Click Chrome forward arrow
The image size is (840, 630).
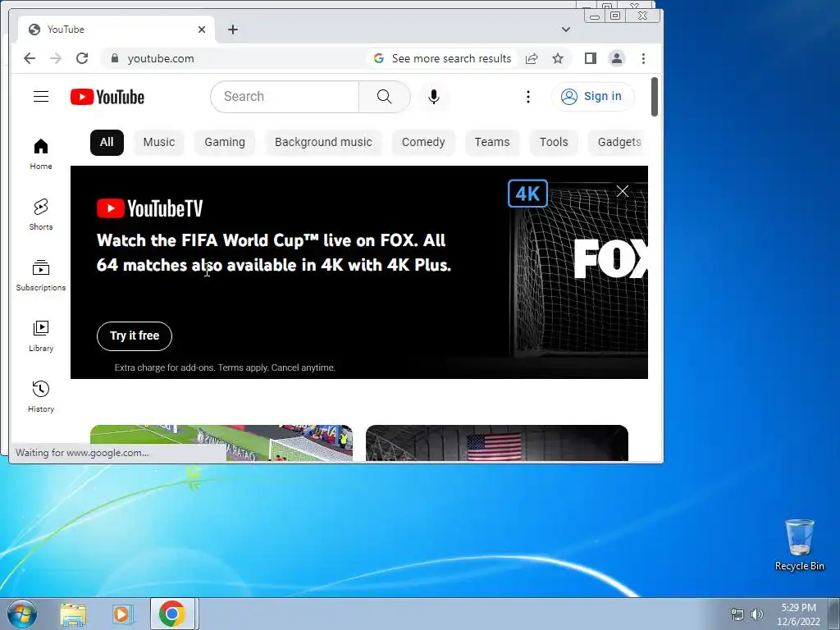click(55, 58)
